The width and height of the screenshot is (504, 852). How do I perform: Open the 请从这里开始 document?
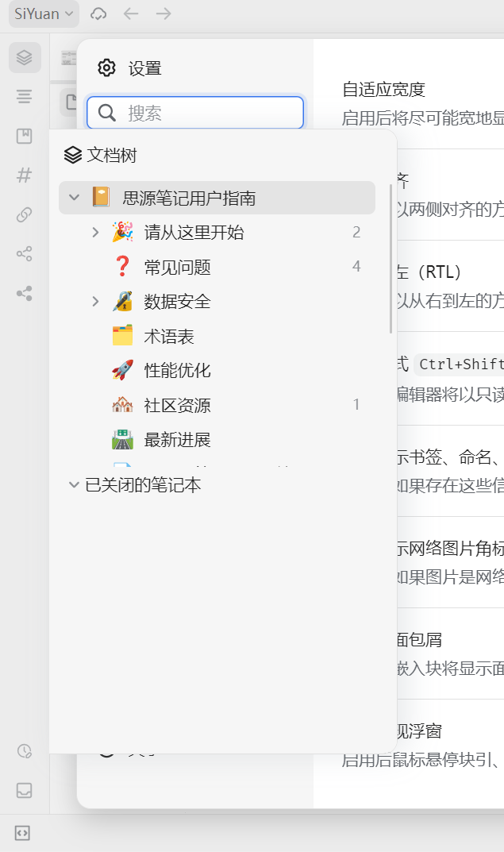(x=194, y=233)
